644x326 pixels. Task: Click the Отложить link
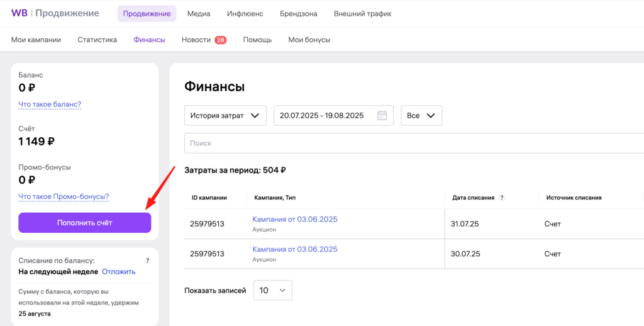pos(119,272)
